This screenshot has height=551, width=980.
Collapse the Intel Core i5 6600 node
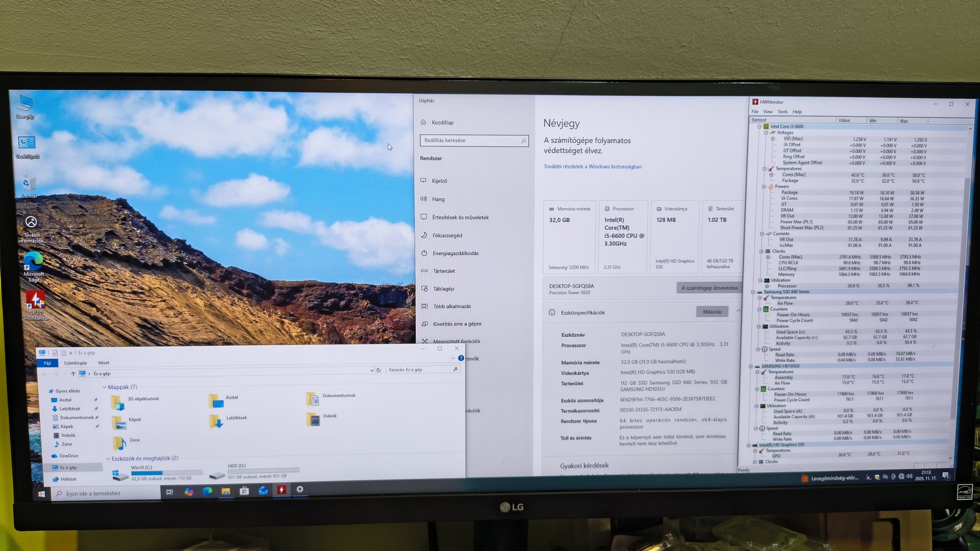click(x=759, y=126)
